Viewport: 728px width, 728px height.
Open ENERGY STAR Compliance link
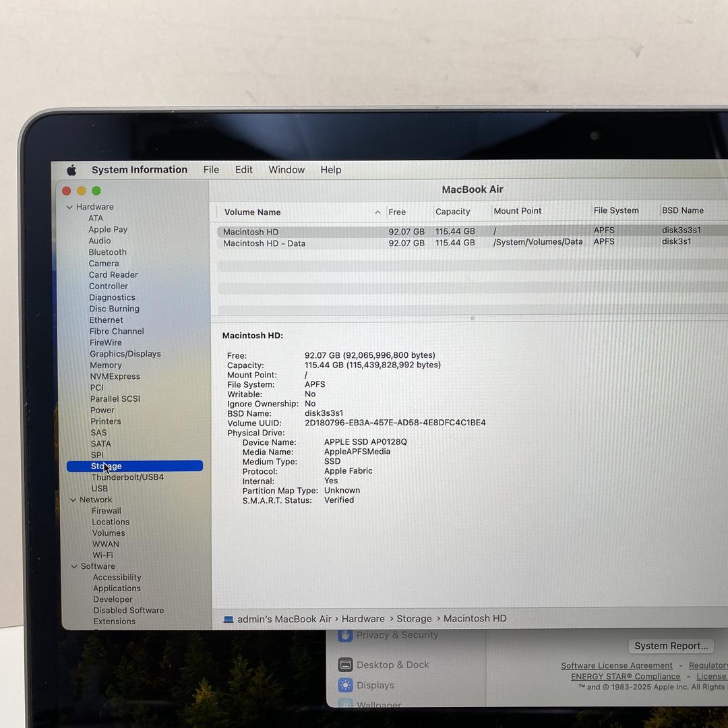[x=626, y=676]
